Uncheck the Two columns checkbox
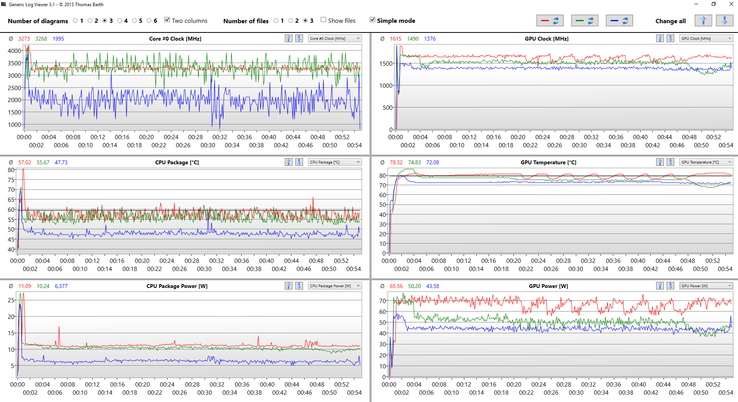The image size is (738, 402). click(x=167, y=20)
